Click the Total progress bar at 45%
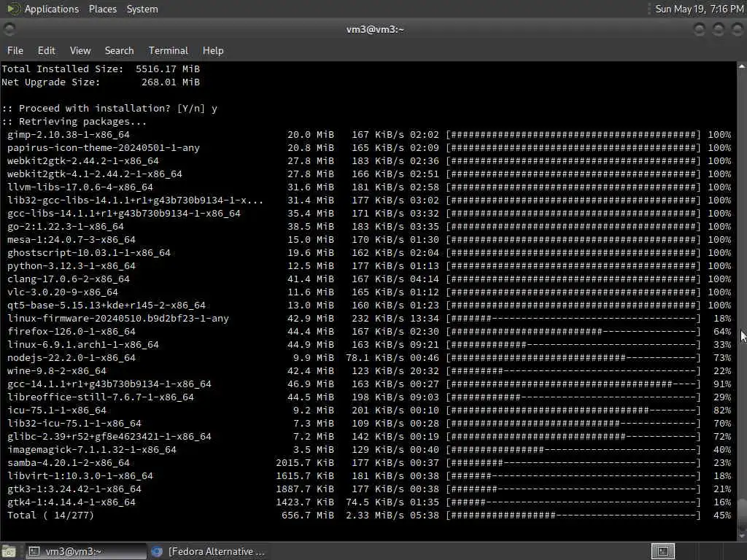 point(573,516)
